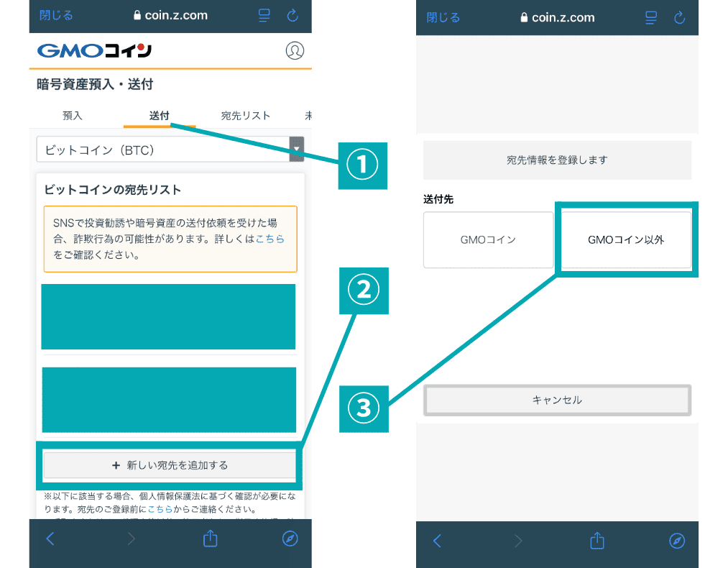Image resolution: width=728 pixels, height=568 pixels.
Task: Tap the share icon in left bottom toolbar
Action: [210, 539]
